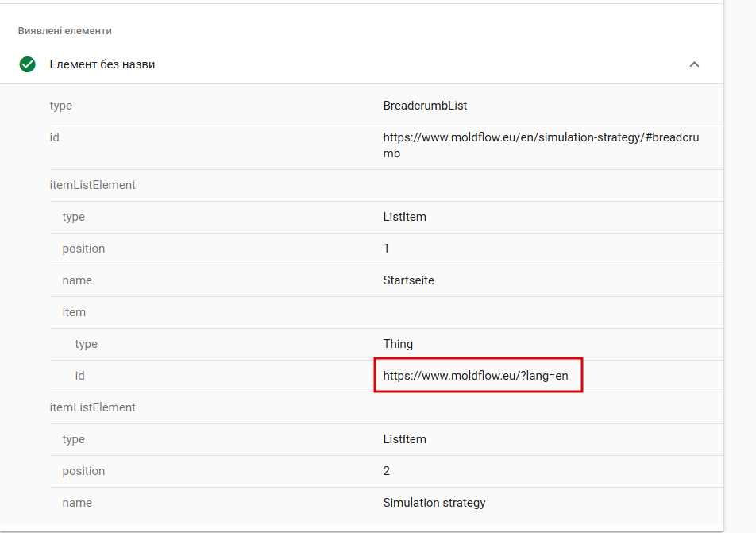756x533 pixels.
Task: Click the "Виявлені елементи" heading
Action: (65, 31)
